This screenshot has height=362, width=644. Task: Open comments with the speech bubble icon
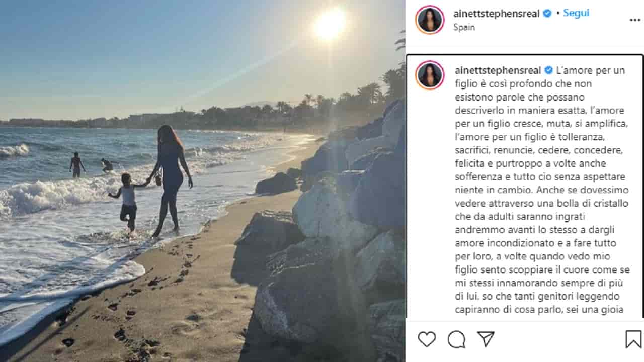(x=456, y=339)
